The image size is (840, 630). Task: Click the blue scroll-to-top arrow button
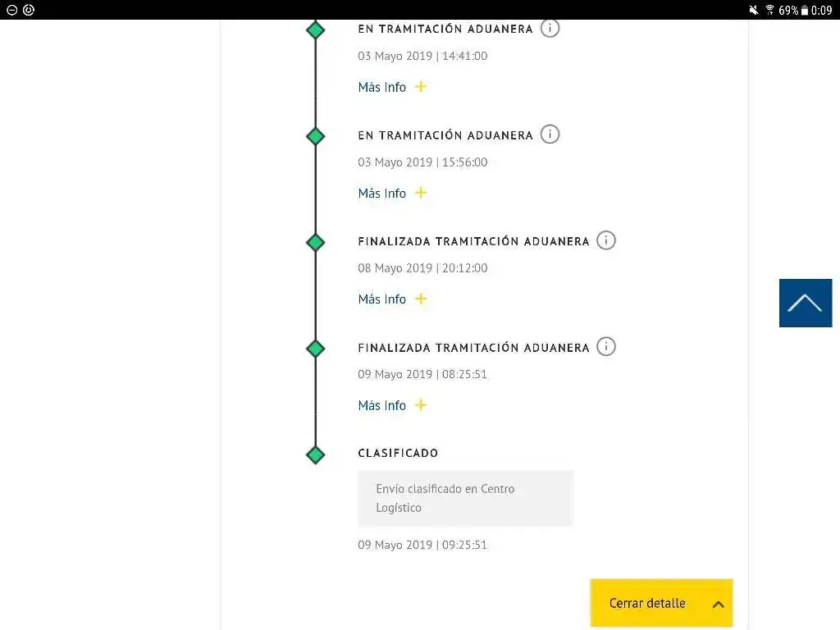(x=806, y=303)
